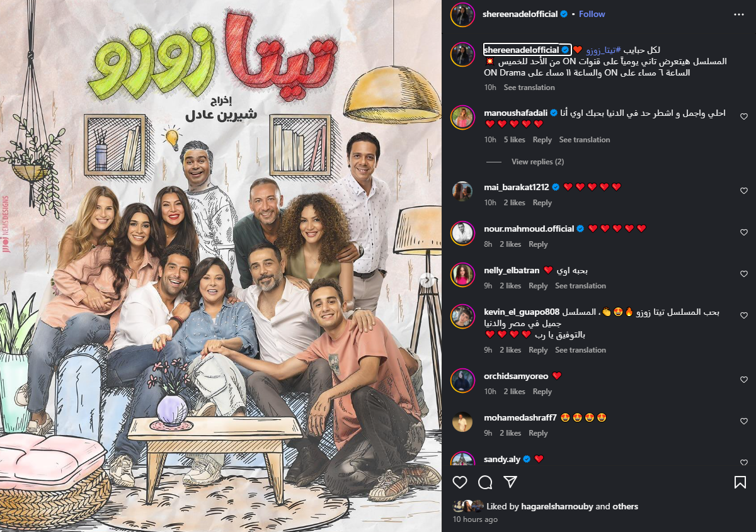The width and height of the screenshot is (756, 532).
Task: See translation of nelly_elbatran's comment
Action: point(580,286)
